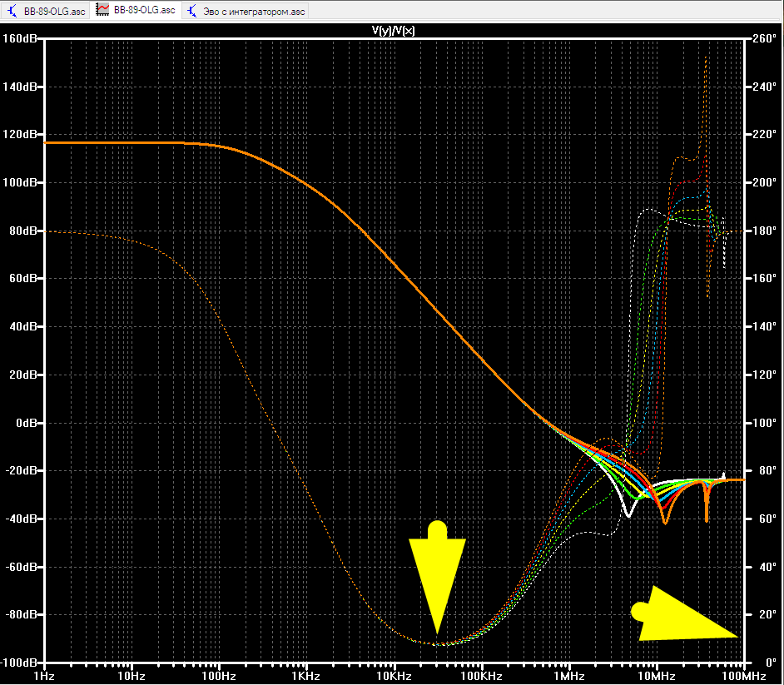784x685 pixels.
Task: Open the Эво с интегратором.asc tab
Action: [x=246, y=11]
